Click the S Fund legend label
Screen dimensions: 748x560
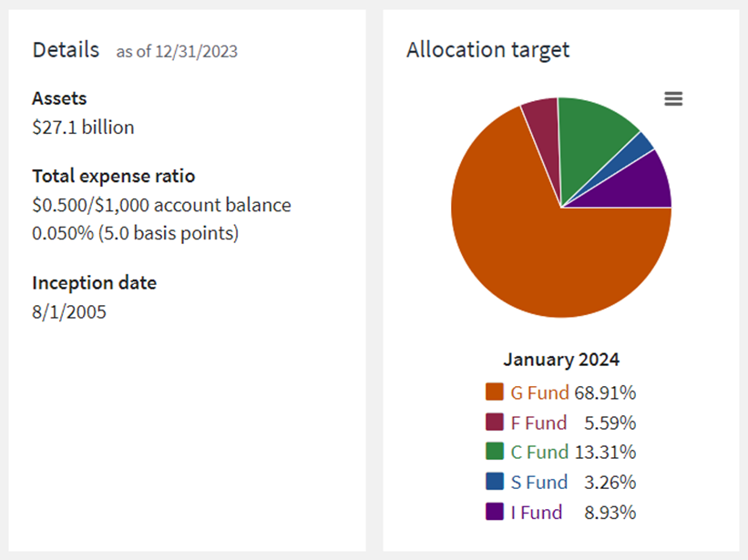click(x=538, y=482)
